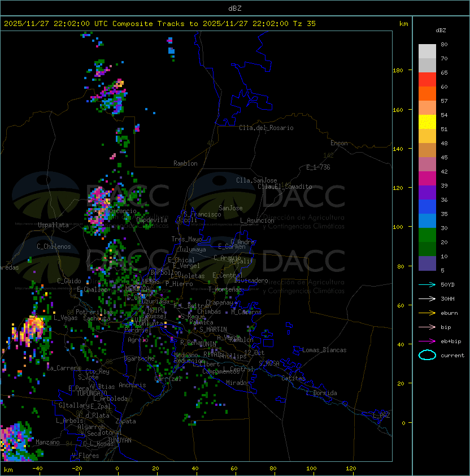Screen dimensions: 470x476
Task: Select the 30 dBZ green color swatch
Action: tap(427, 235)
